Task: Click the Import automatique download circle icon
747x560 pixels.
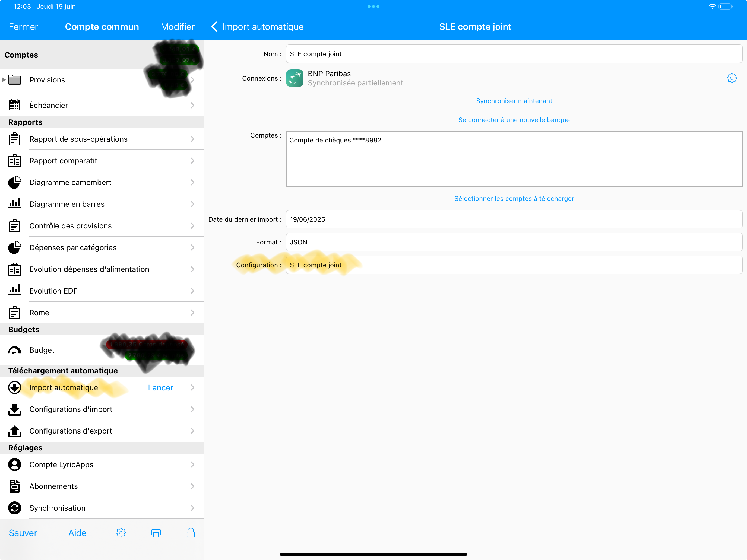Action: [14, 387]
